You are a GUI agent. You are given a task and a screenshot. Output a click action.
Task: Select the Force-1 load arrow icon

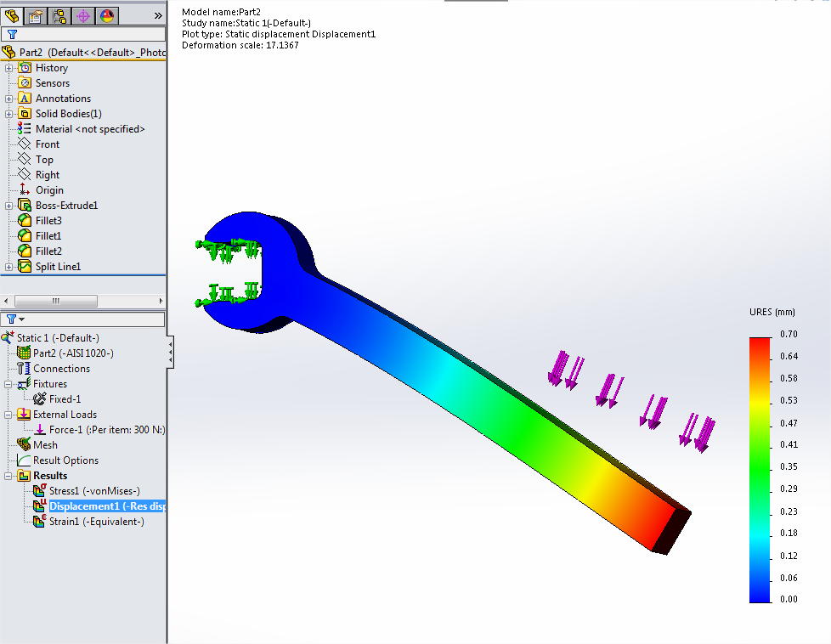(39, 430)
